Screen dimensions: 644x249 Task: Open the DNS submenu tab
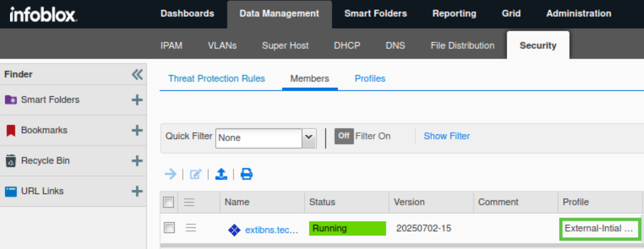(395, 46)
